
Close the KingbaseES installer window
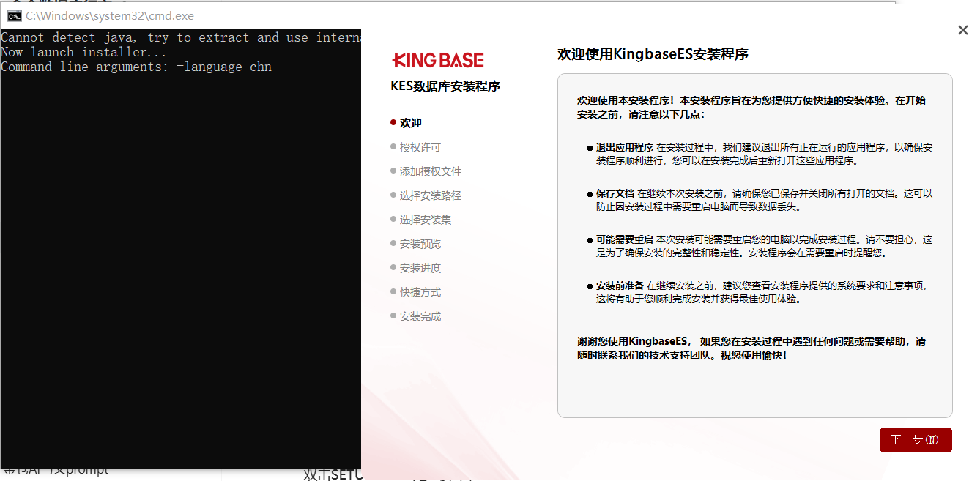tap(963, 30)
